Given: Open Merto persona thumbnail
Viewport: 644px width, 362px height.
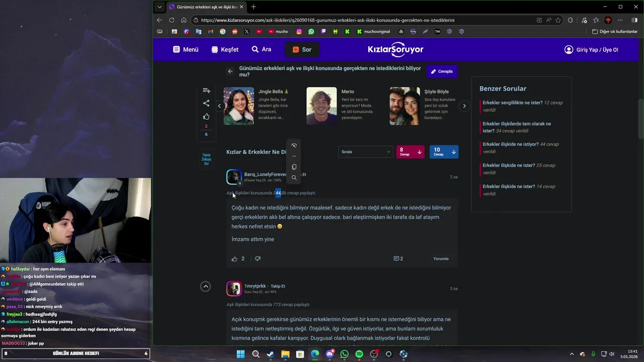Looking at the screenshot, I should pos(321,106).
